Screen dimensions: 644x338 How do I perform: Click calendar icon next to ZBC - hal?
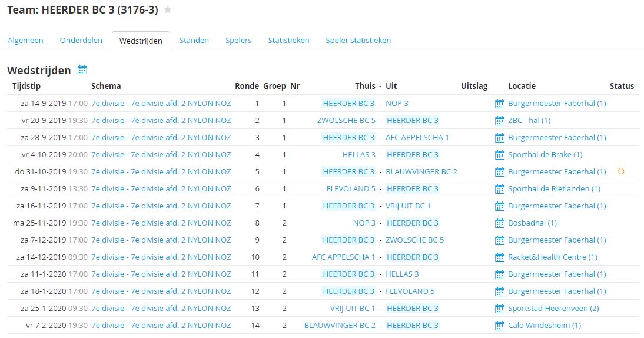coord(500,121)
